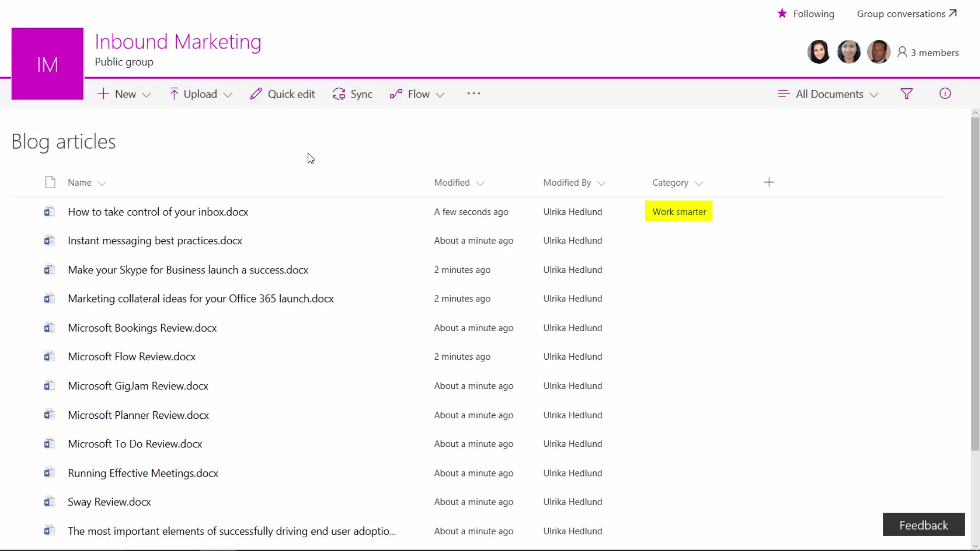Click the Word icon for Running Effective Meetings.docx
Image resolution: width=980 pixels, height=551 pixels.
tap(49, 473)
